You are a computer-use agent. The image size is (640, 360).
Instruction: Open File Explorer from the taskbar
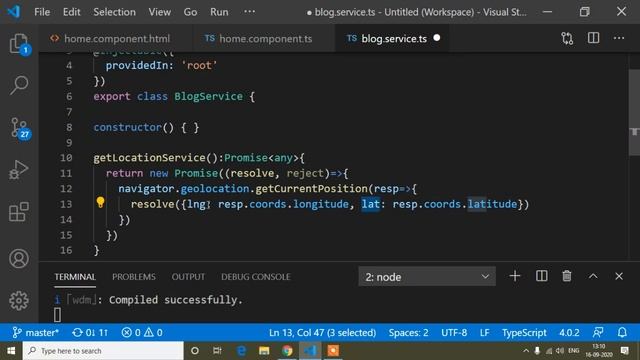coord(264,351)
